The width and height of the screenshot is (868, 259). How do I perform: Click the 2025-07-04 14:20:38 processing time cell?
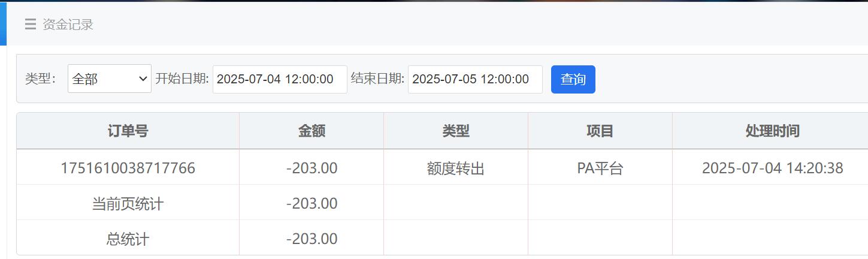coord(772,168)
